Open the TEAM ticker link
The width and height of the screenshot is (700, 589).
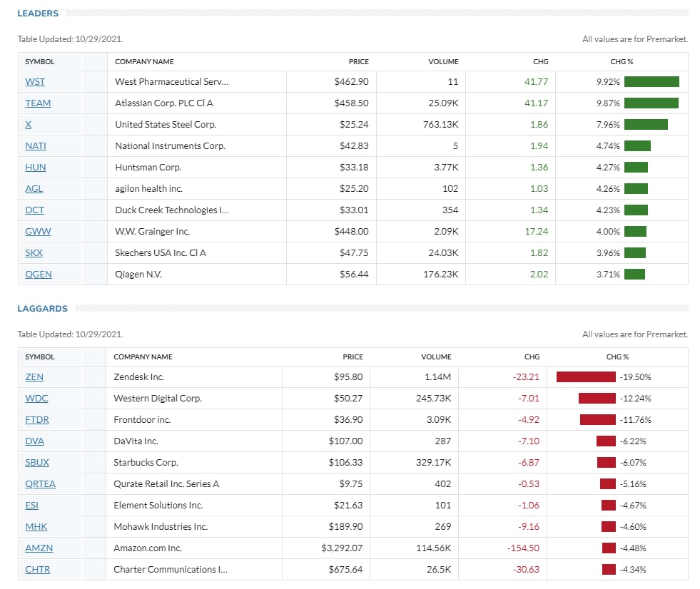pos(38,103)
